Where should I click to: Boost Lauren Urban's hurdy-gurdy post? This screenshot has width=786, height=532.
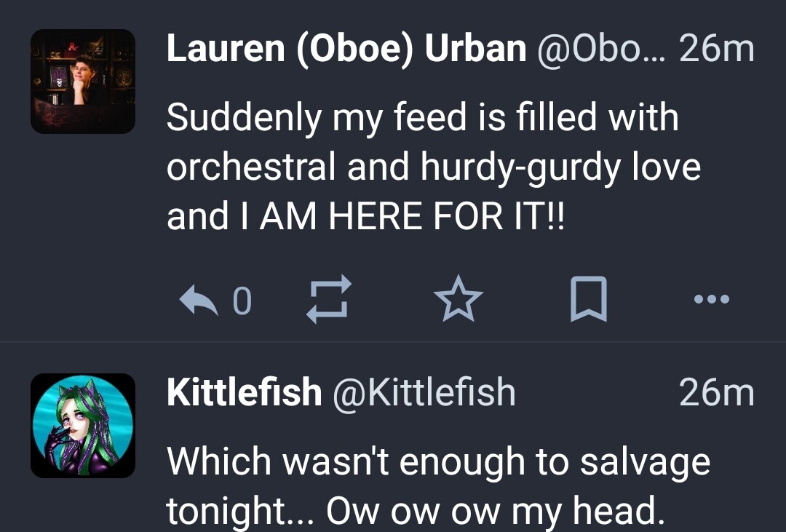pos(329,299)
